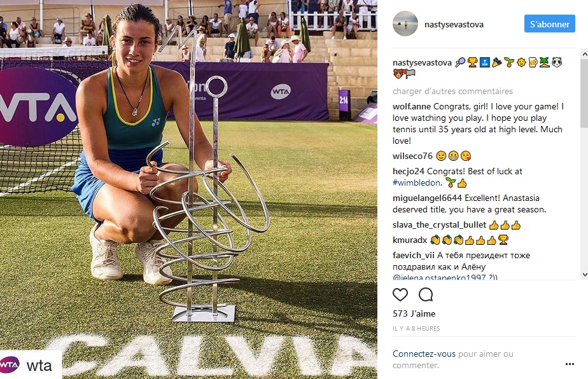Open nastysevastova username in the header

(454, 24)
